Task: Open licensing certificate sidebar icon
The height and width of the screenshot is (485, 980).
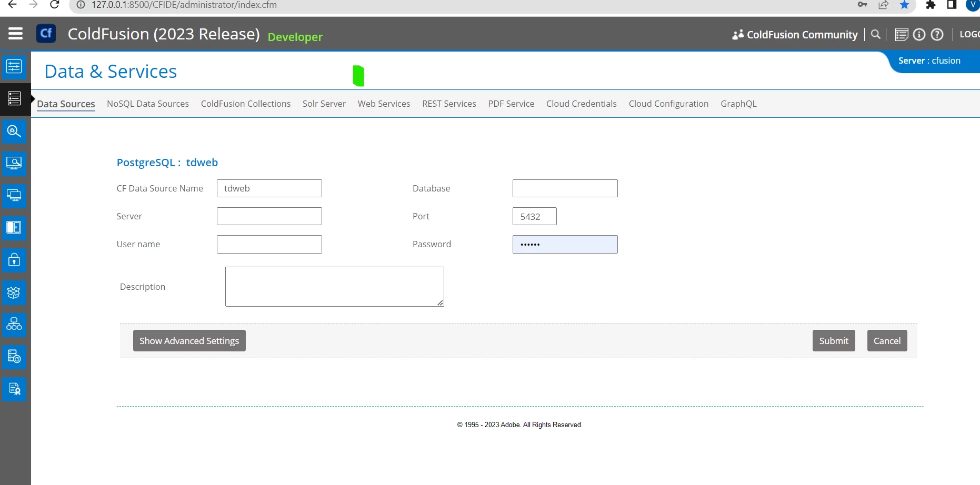Action: [14, 389]
